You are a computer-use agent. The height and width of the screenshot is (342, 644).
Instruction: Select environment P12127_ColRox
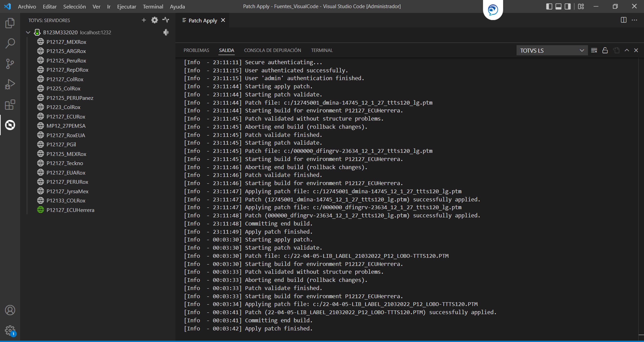pyautogui.click(x=65, y=79)
